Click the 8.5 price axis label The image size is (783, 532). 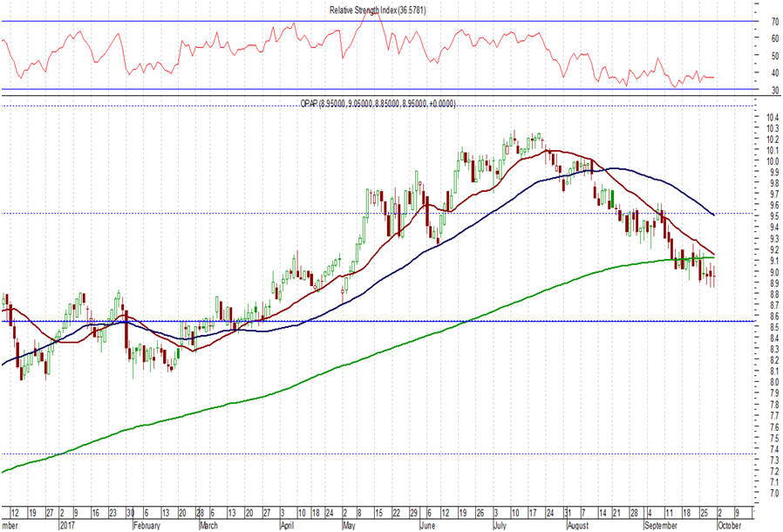(x=773, y=327)
